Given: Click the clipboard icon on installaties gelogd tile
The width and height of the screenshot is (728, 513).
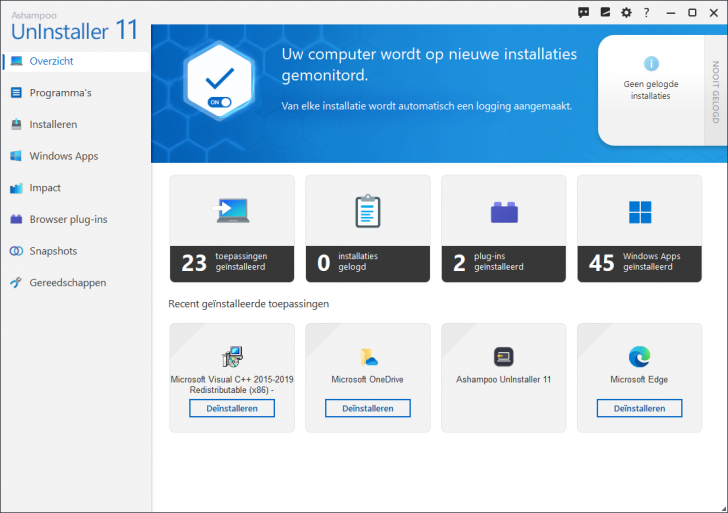Looking at the screenshot, I should click(x=368, y=211).
